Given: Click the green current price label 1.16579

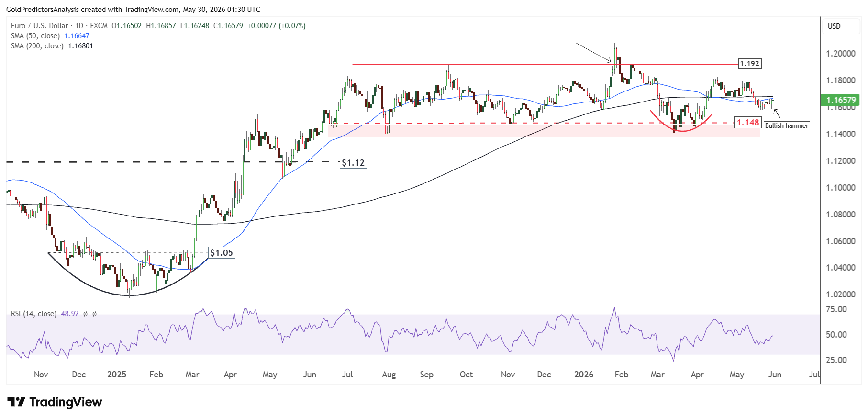Looking at the screenshot, I should coord(841,100).
